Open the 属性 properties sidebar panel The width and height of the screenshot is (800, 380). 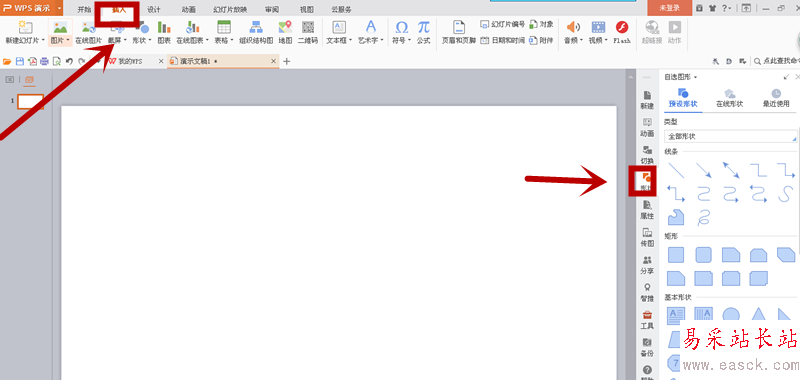pos(647,210)
